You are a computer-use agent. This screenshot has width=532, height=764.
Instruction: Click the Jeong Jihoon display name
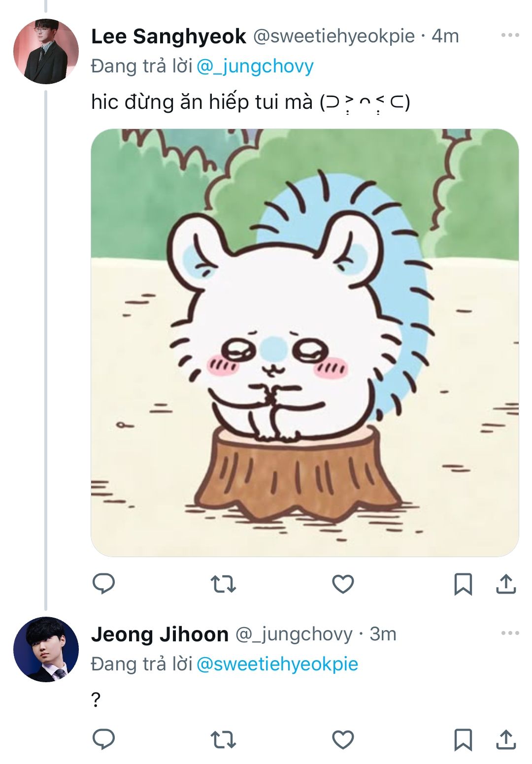click(160, 634)
